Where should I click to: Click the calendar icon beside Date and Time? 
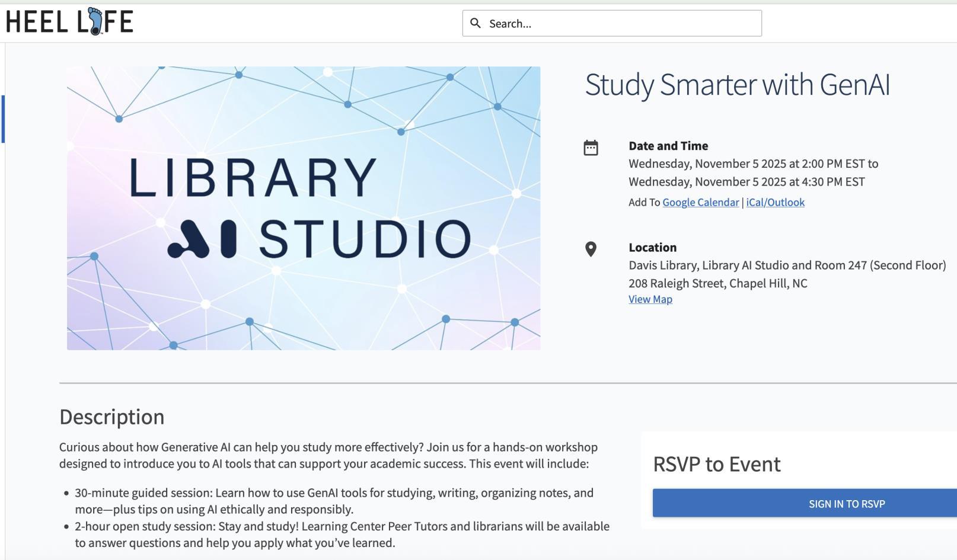click(591, 148)
